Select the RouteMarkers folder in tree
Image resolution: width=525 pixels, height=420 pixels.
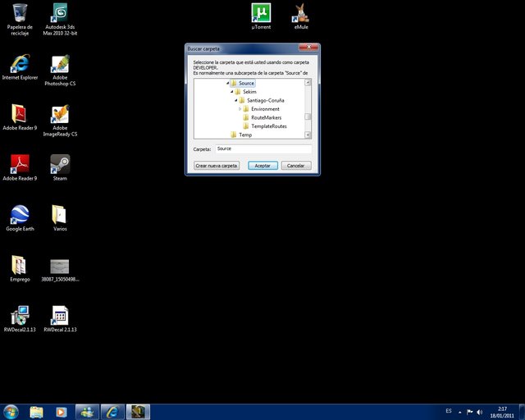(266, 117)
